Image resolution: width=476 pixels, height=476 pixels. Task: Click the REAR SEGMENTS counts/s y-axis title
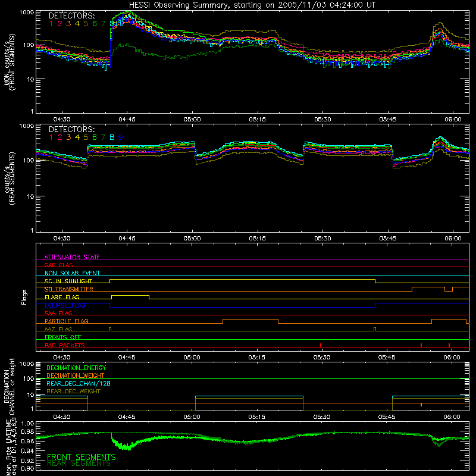coord(9,178)
